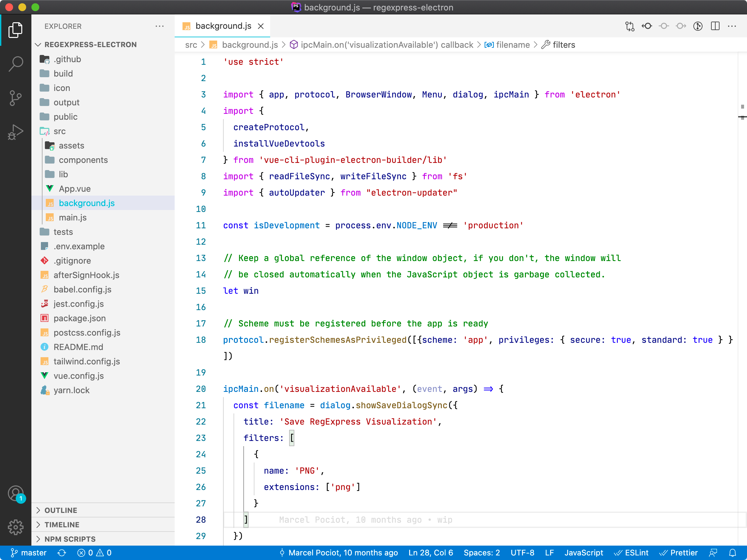This screenshot has height=560, width=747.
Task: Expand the lib folder
Action: [103, 174]
